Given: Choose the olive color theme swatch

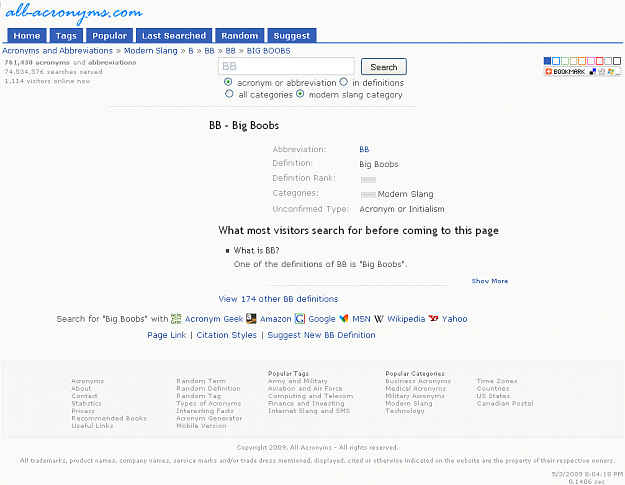Looking at the screenshot, I should (x=574, y=61).
